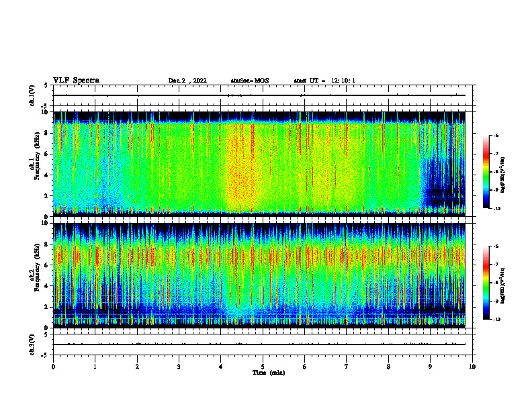The width and height of the screenshot is (532, 411).
Task: Click the "4" kHz tick on ch.1 axis
Action: coord(46,175)
